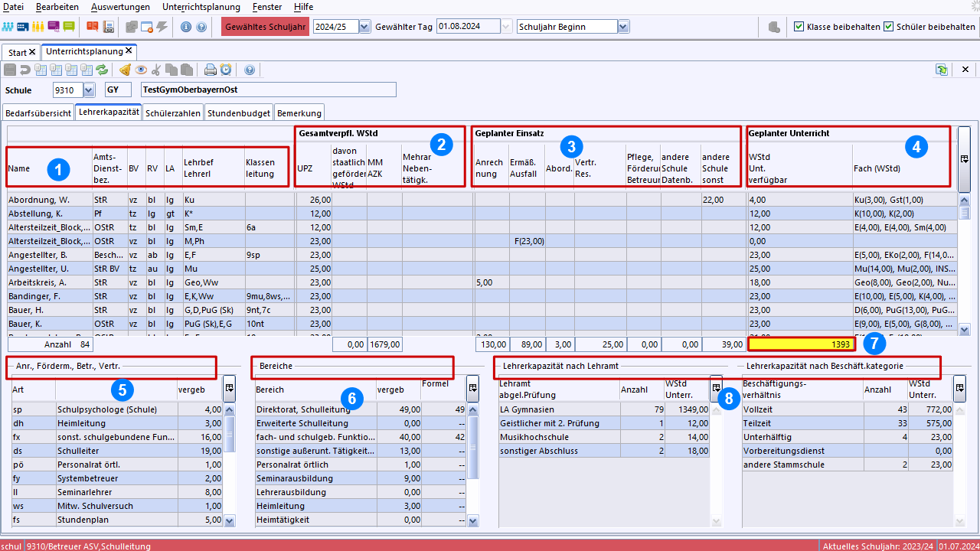
Task: Click the copy icon next to scissors
Action: pyautogui.click(x=171, y=70)
